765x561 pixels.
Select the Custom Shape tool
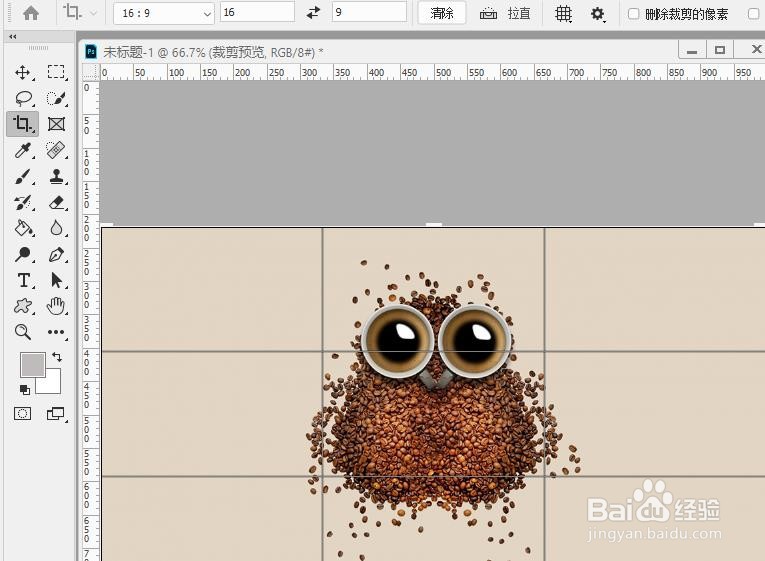pyautogui.click(x=22, y=306)
